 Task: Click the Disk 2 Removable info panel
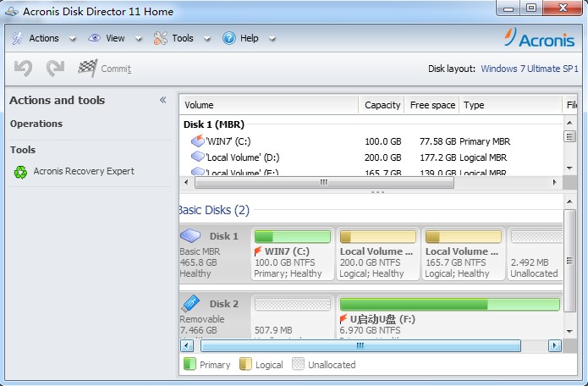click(x=215, y=316)
